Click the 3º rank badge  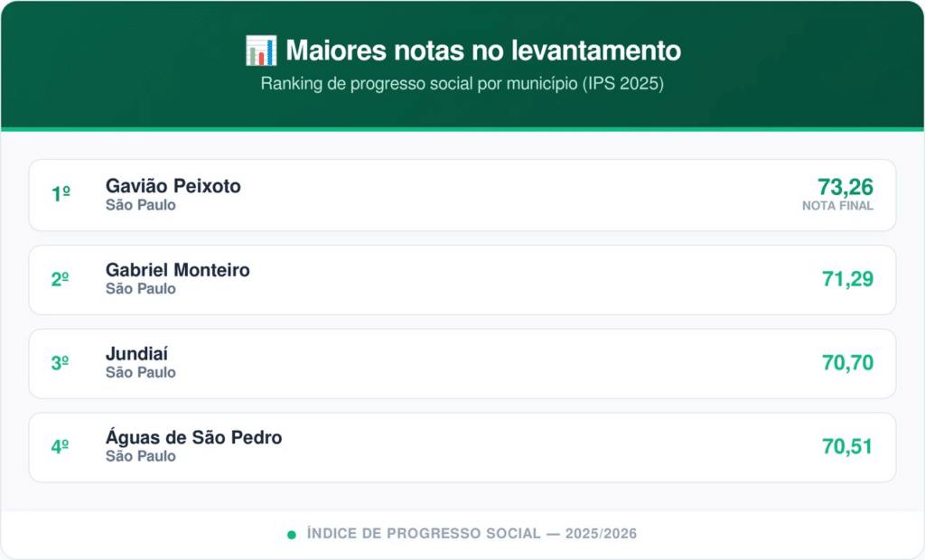tap(61, 363)
